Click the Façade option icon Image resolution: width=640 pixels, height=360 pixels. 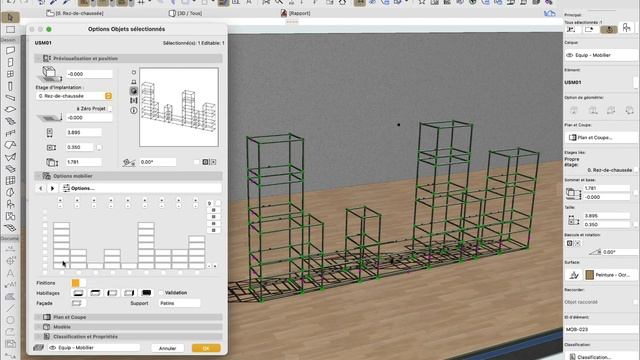tap(77, 303)
